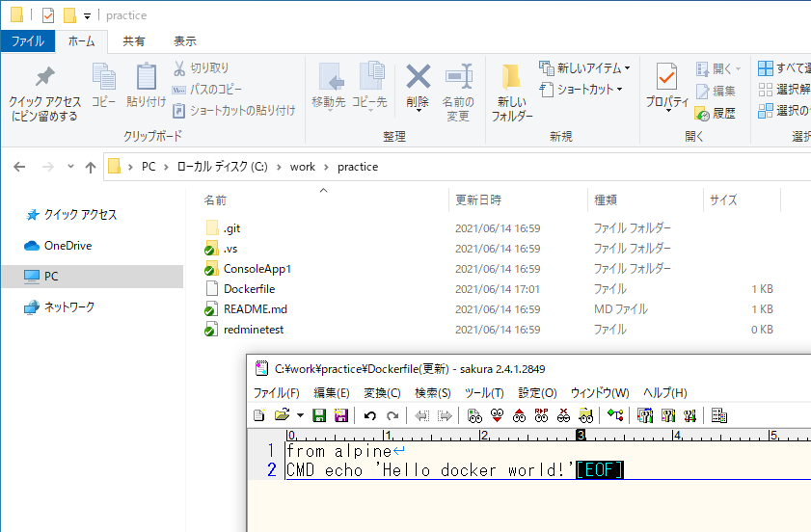Click the すべて選択 button in ribbon
The height and width of the screenshot is (532, 811).
784,68
